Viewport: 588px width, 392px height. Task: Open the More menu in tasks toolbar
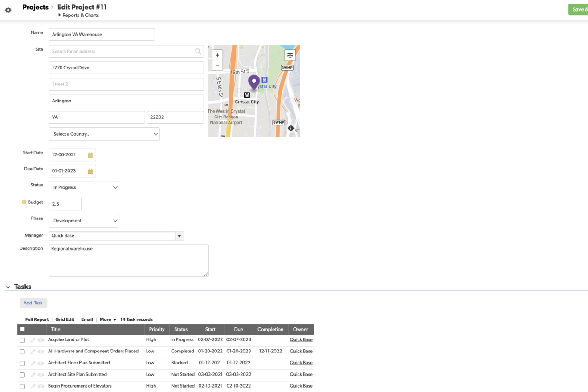(x=108, y=319)
